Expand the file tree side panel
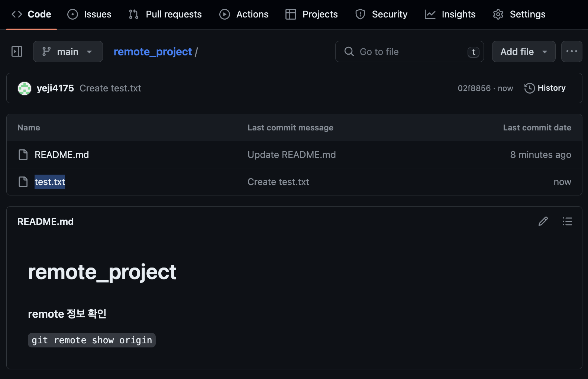Screen dimensions: 588x379 (17, 51)
